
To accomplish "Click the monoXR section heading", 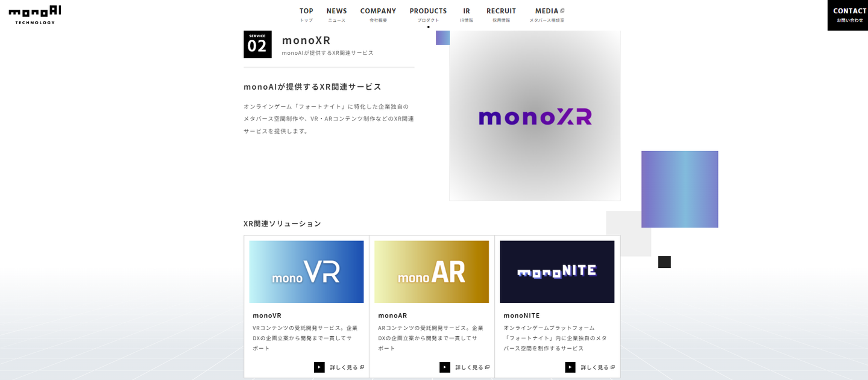I will (306, 40).
